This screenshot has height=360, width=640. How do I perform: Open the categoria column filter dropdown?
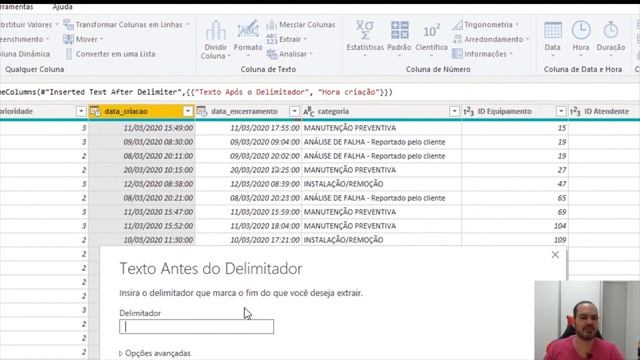pyautogui.click(x=454, y=111)
